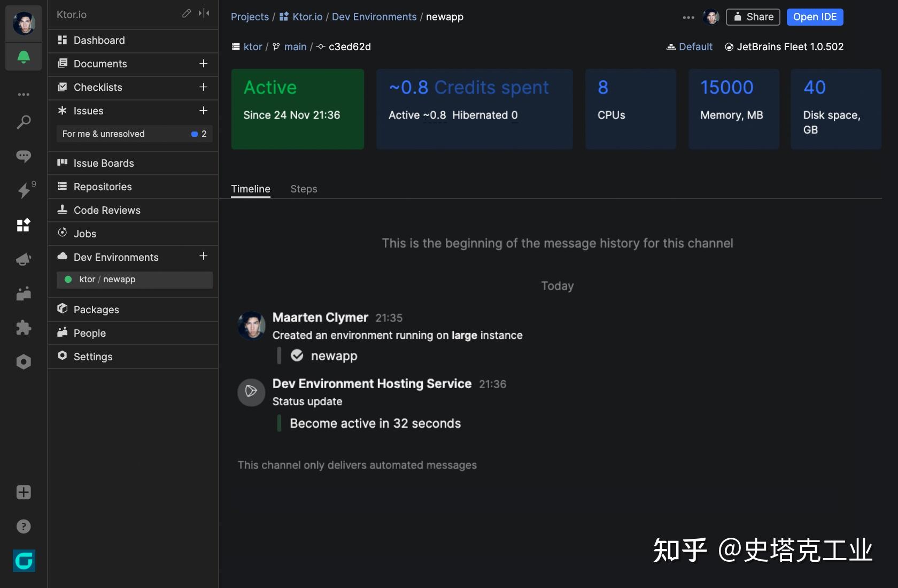Open People in the sidebar
Image resolution: width=898 pixels, height=588 pixels.
133,333
